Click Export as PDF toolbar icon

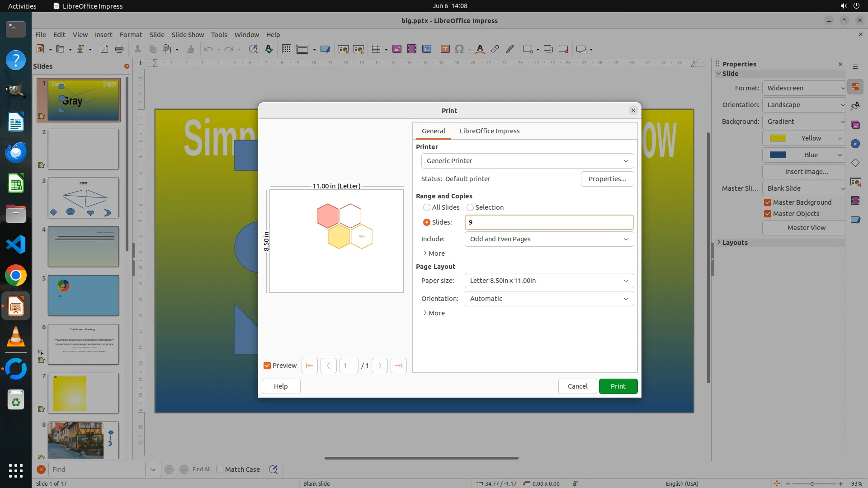(x=104, y=49)
